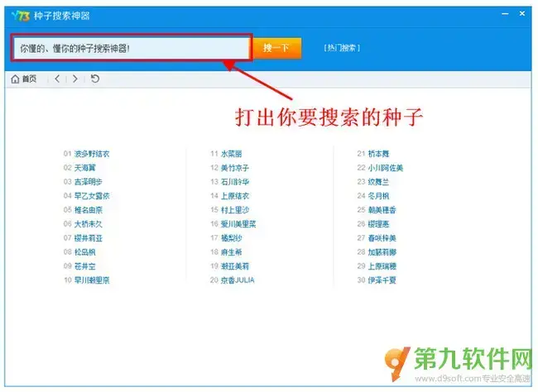Open the [热门搜索] hot searches link

tap(342, 48)
